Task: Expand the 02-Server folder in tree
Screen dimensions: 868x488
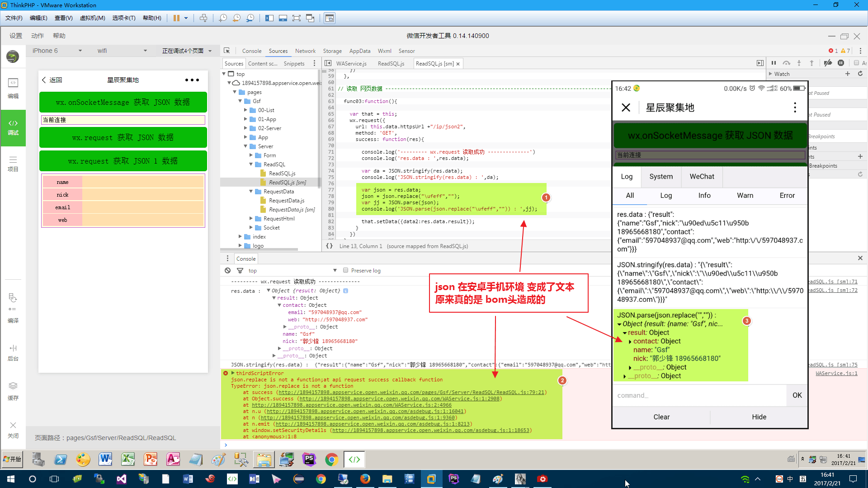Action: [246, 128]
